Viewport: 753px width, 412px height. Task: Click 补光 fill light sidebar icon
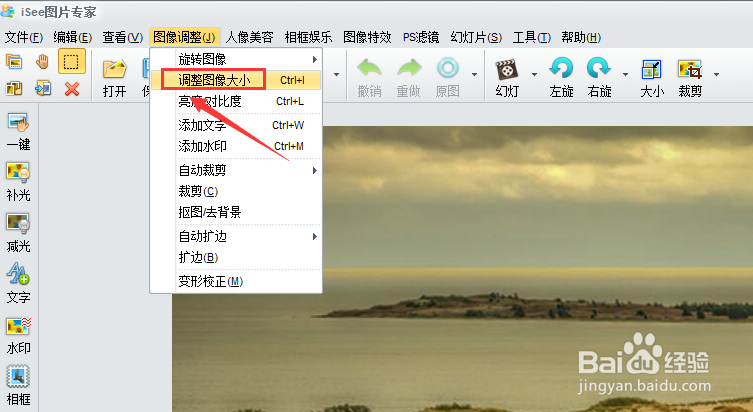[18, 182]
